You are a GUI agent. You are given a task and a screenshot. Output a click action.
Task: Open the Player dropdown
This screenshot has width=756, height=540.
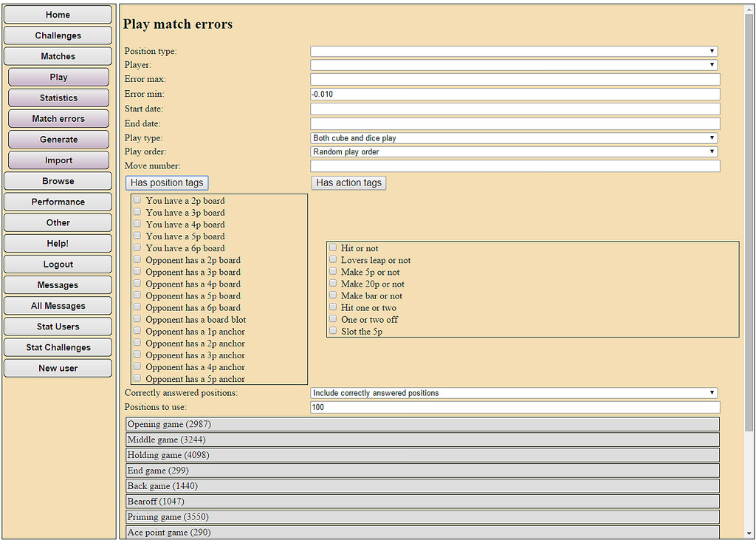pyautogui.click(x=514, y=65)
